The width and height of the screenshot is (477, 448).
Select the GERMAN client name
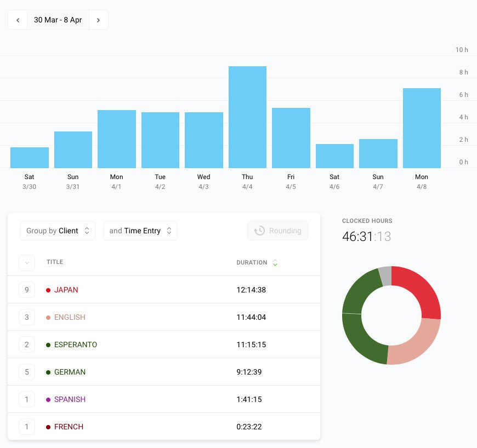point(70,372)
